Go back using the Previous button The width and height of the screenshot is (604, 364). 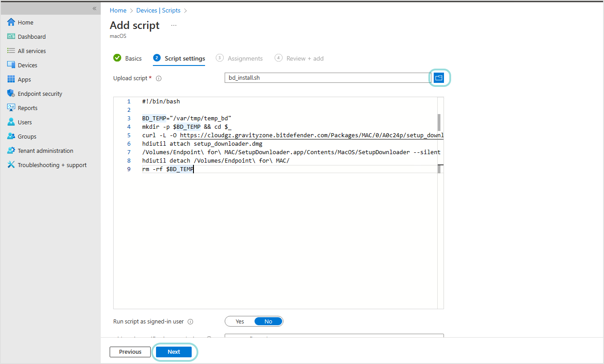130,352
